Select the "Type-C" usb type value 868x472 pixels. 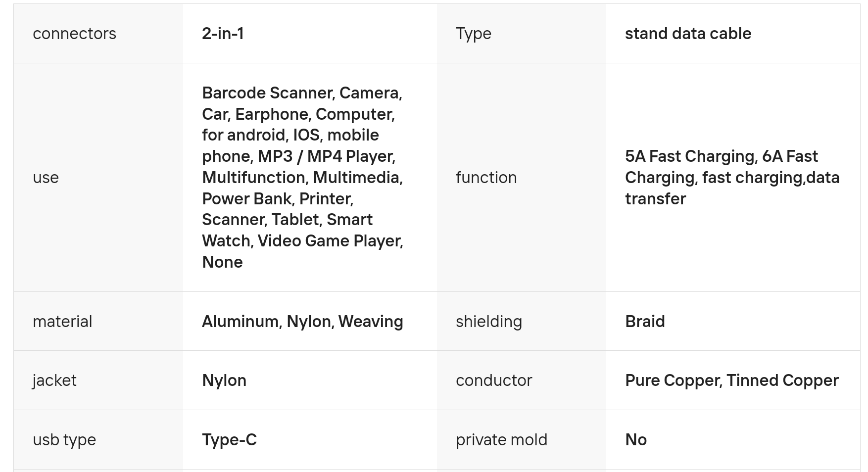pos(229,440)
